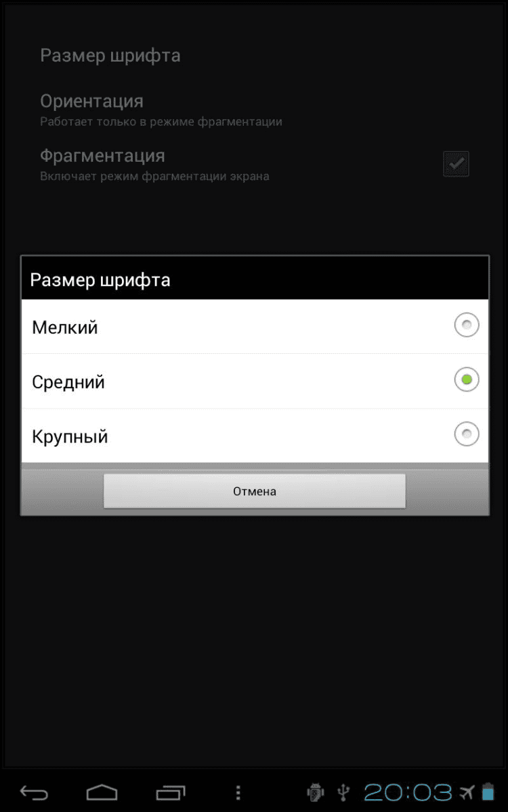Tap the airplane mode status icon
The image size is (508, 812).
[467, 792]
